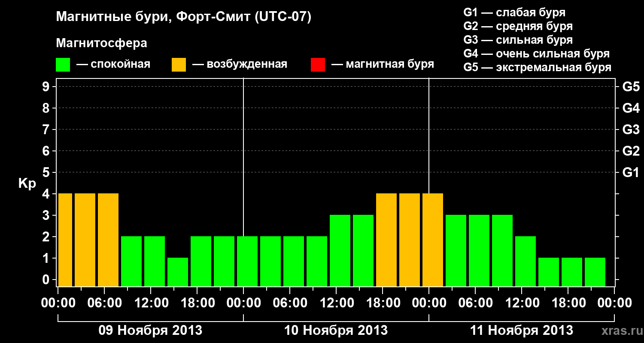Click the 00:00 tick label starting 10 Ноября

tap(243, 303)
